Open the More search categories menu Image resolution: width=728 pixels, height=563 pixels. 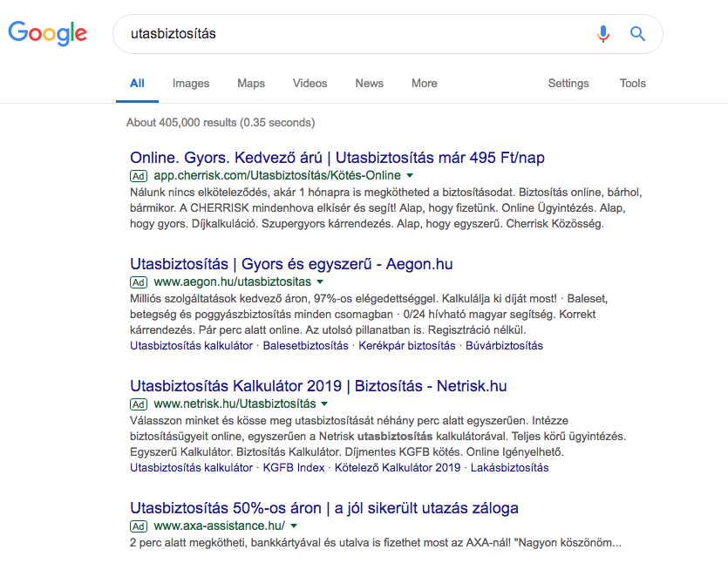point(425,83)
